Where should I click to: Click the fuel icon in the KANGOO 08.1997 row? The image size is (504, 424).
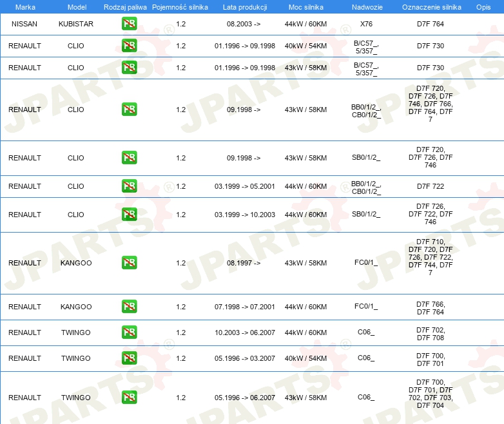pos(129,262)
